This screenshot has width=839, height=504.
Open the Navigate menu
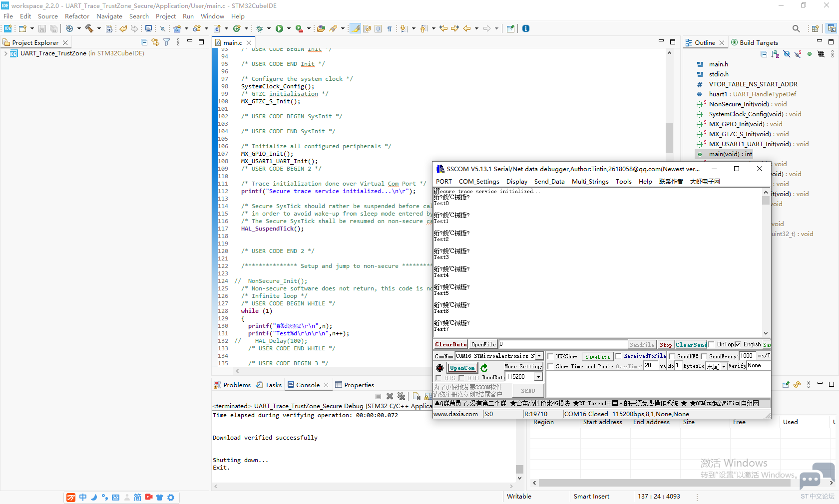[109, 16]
